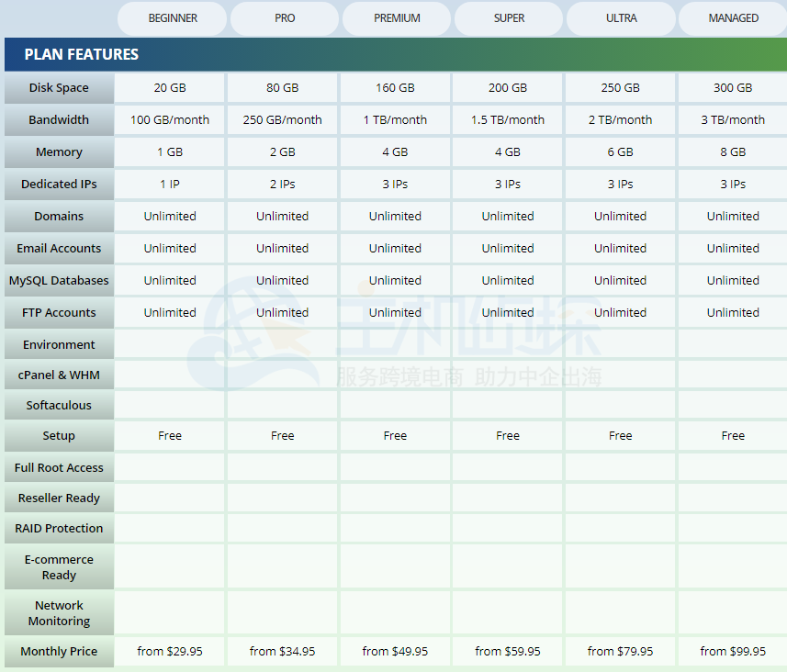
Task: Select the Unlimited Domains cell under PRO
Action: pyautogui.click(x=282, y=216)
